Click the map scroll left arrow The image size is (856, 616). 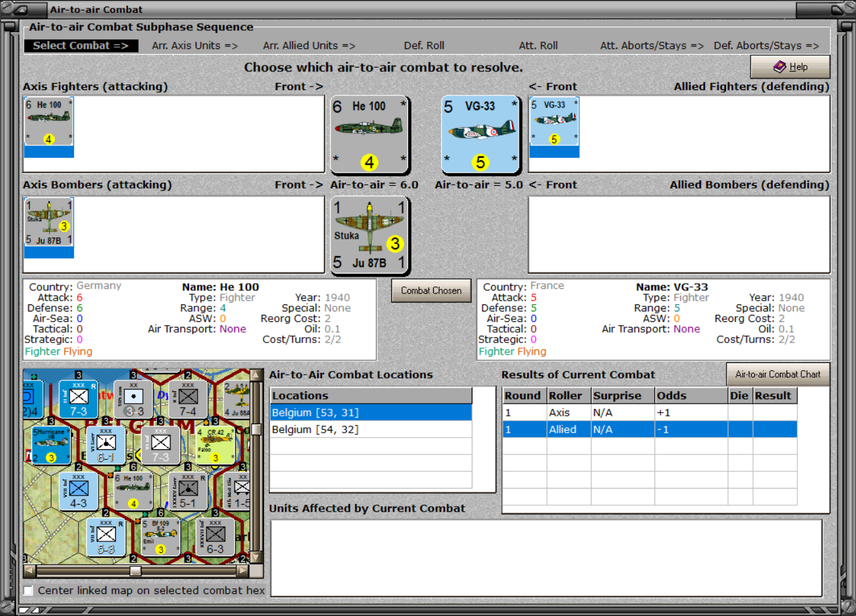[x=29, y=571]
